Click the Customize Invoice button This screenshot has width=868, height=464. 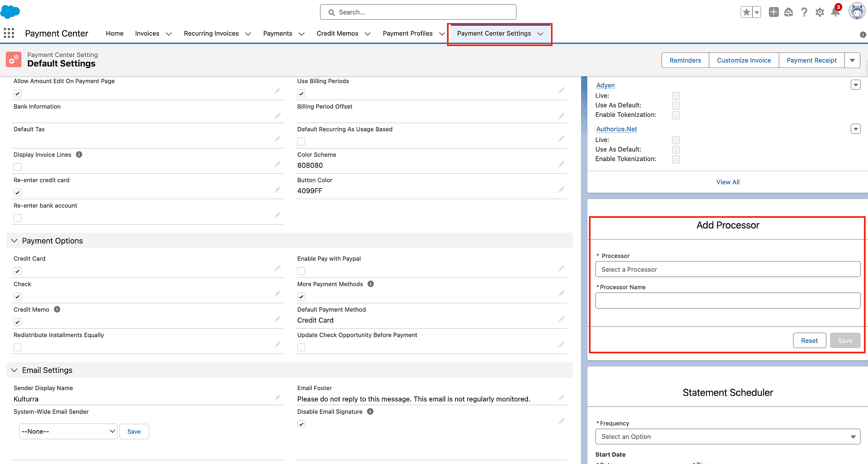pyautogui.click(x=744, y=60)
